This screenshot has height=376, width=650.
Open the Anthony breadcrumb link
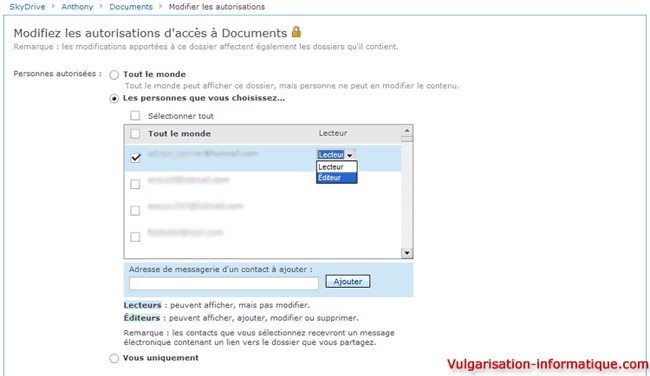click(77, 7)
